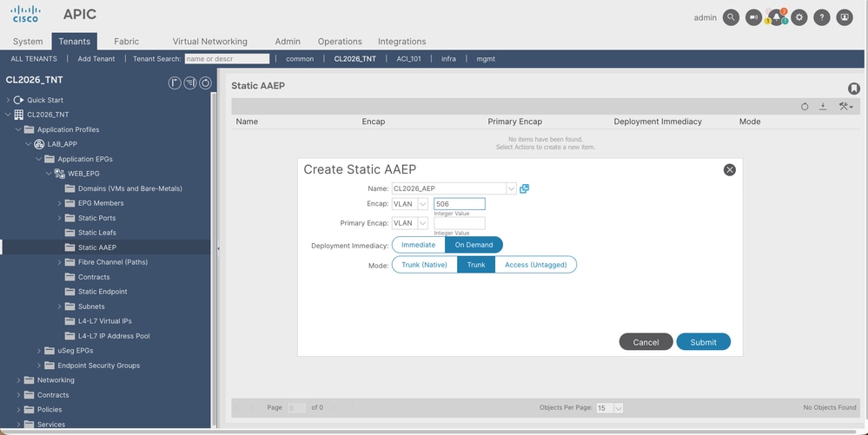Refresh the Static AAEP table
This screenshot has height=435, width=868.
click(x=805, y=106)
